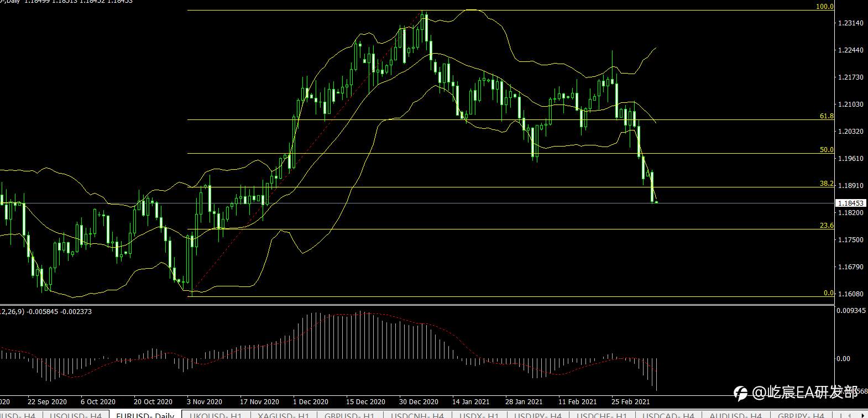Click the 1.21030 price axis label
This screenshot has height=418, width=868.
pyautogui.click(x=851, y=104)
